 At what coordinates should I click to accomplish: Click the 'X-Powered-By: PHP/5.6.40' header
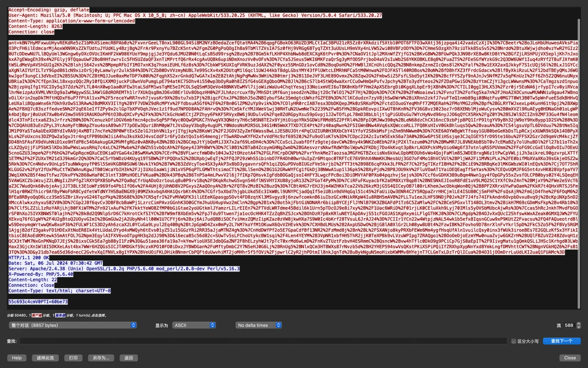(x=41, y=274)
